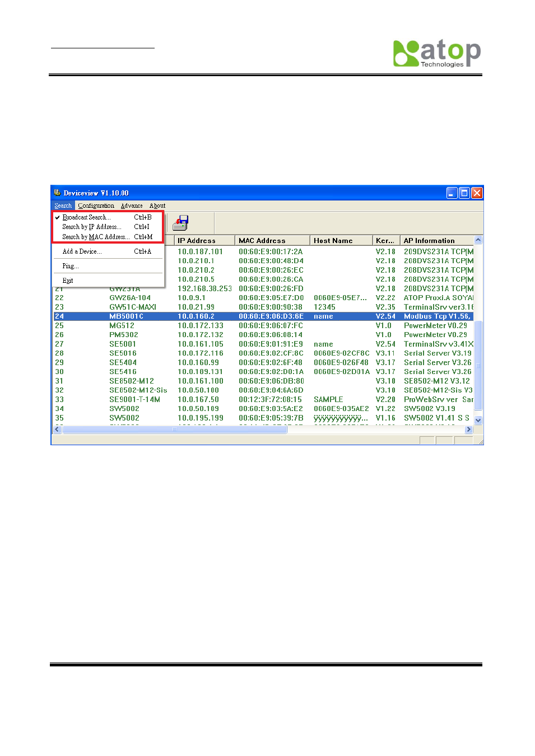Click AP info Modbus Tcp V1.56
The image size is (535, 756).
[437, 316]
